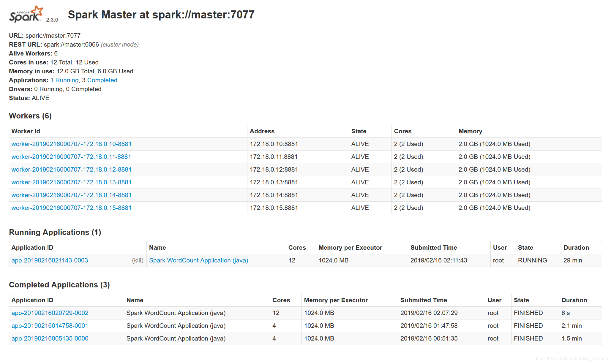
Task: Click Spark Master page title
Action: coord(161,15)
